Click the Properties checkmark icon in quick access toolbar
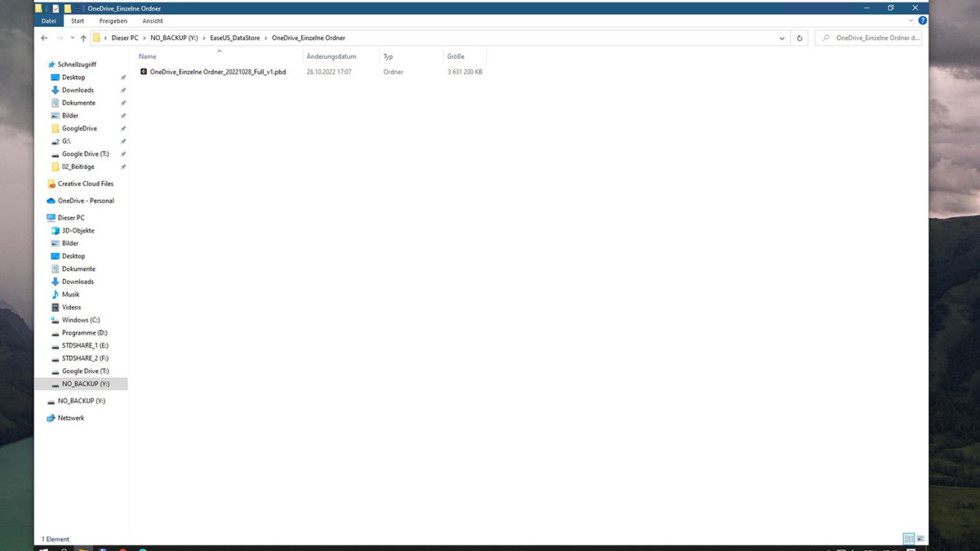Viewport: 980px width, 551px height. [56, 8]
